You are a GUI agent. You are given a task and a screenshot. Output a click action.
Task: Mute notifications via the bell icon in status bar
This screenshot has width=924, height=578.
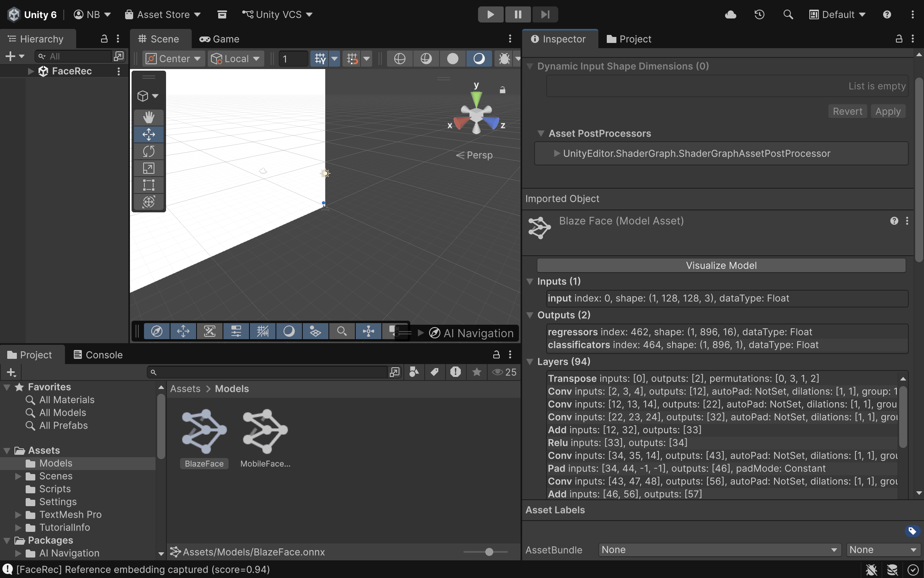(x=871, y=569)
